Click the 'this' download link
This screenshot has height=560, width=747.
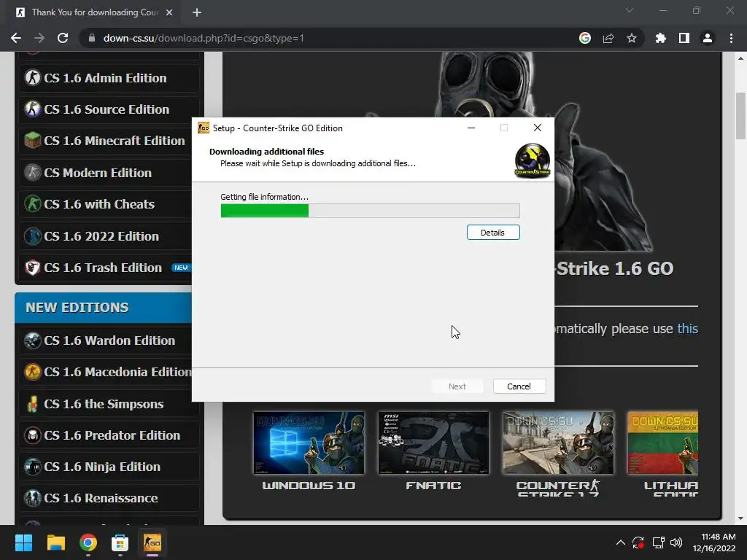pyautogui.click(x=687, y=329)
